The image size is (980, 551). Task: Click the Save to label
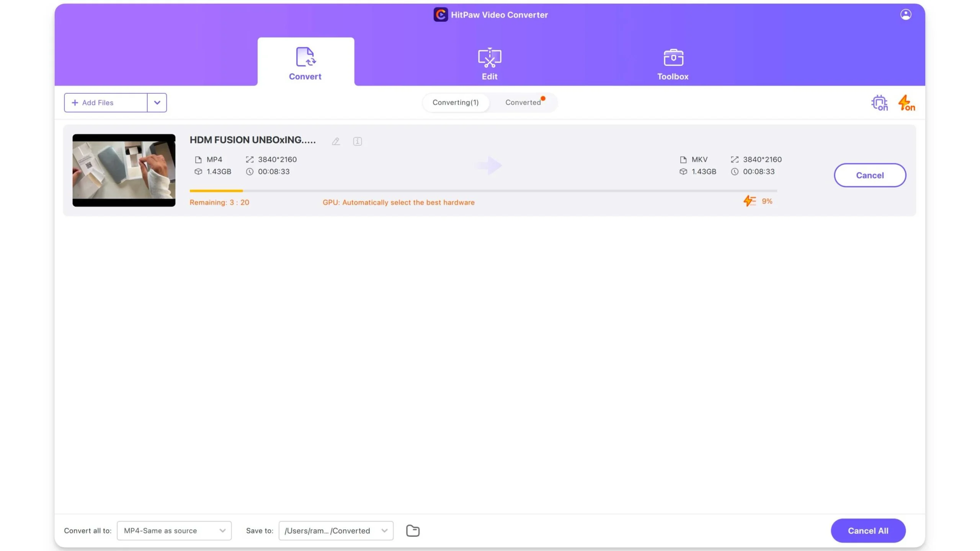tap(260, 531)
